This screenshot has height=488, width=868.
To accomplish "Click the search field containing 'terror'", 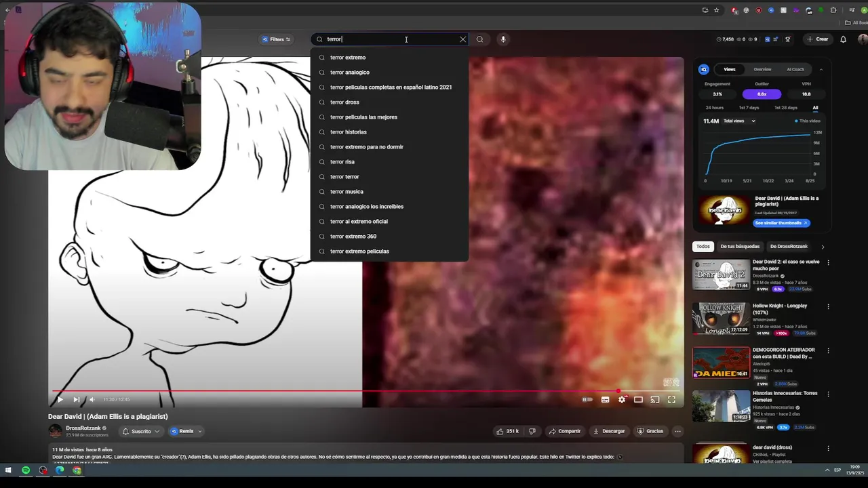I will [x=390, y=39].
